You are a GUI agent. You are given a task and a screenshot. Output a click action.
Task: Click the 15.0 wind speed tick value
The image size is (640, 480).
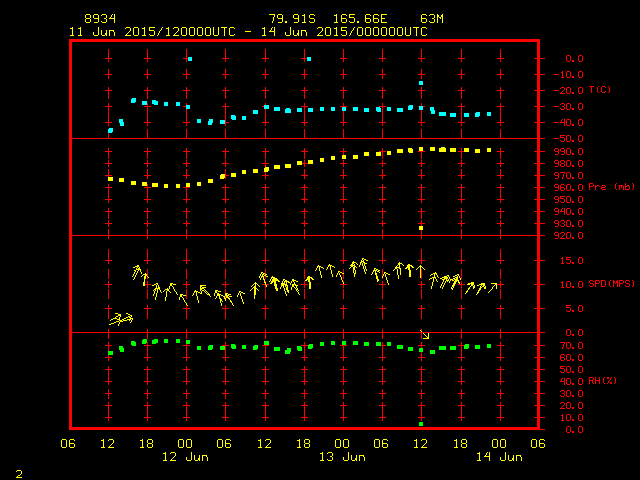coord(571,260)
